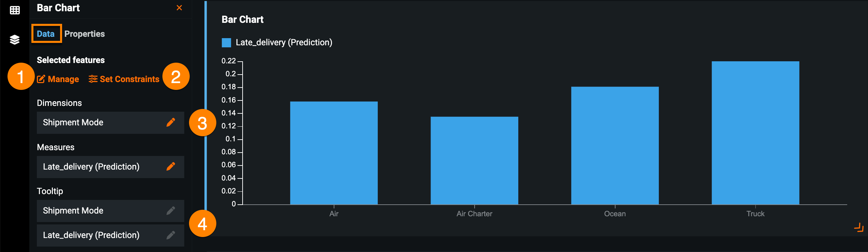The width and height of the screenshot is (868, 252).
Task: Click the Bar Chart title in the chart
Action: pos(243,19)
